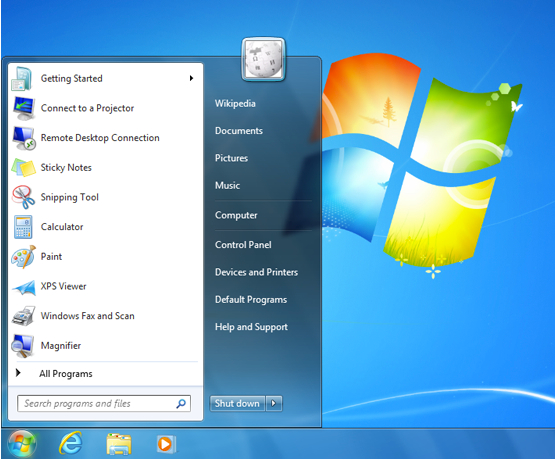Image resolution: width=555 pixels, height=460 pixels.
Task: Click the 'Snipping Tool' text label
Action: tap(70, 197)
